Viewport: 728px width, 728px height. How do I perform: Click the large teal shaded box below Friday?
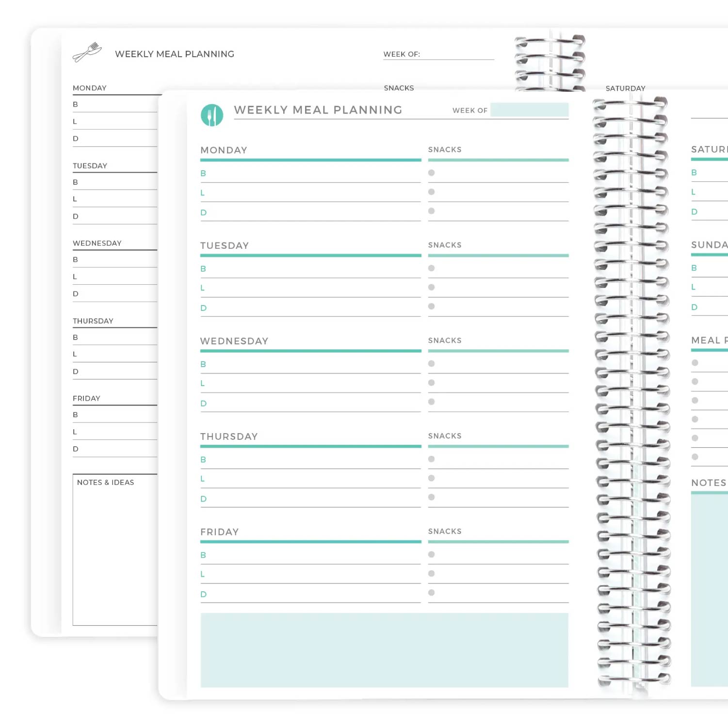pyautogui.click(x=384, y=650)
